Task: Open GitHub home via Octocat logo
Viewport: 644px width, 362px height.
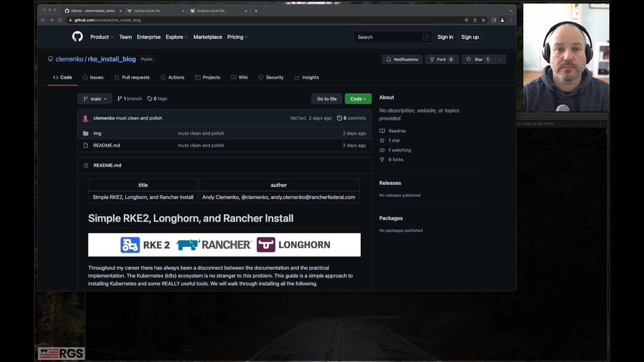Action: (x=77, y=37)
